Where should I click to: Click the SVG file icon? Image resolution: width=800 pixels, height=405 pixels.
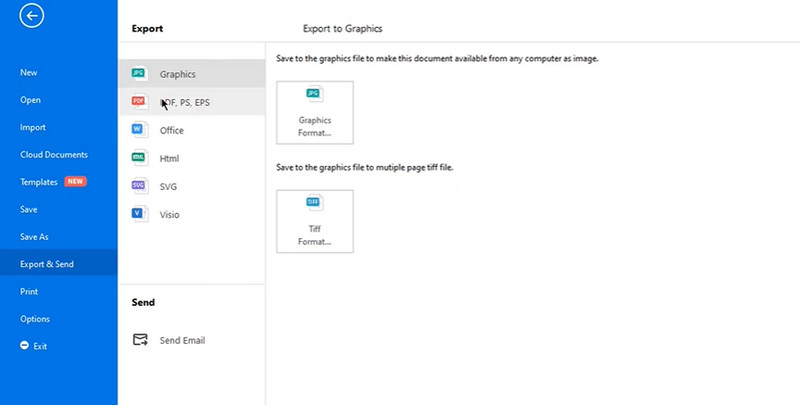pyautogui.click(x=139, y=186)
